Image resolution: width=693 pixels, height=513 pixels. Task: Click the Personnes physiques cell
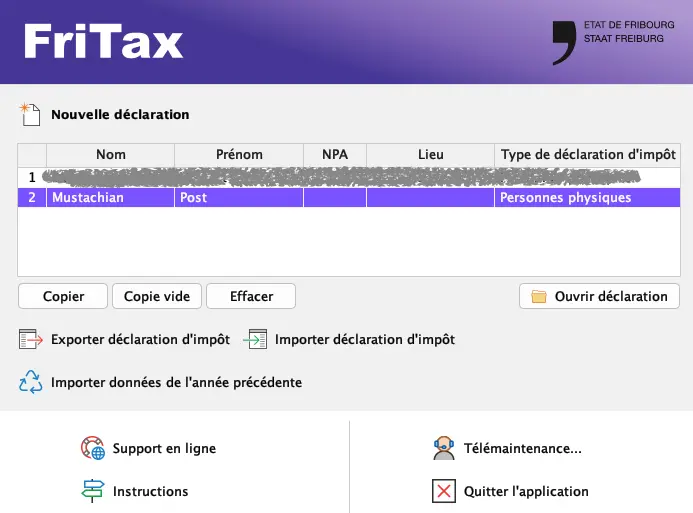pyautogui.click(x=587, y=198)
